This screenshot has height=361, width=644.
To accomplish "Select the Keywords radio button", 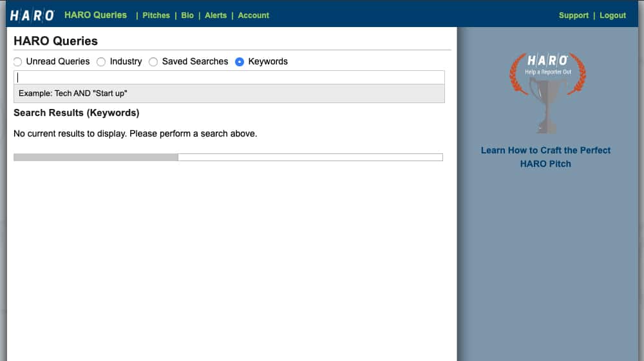I will pos(240,62).
